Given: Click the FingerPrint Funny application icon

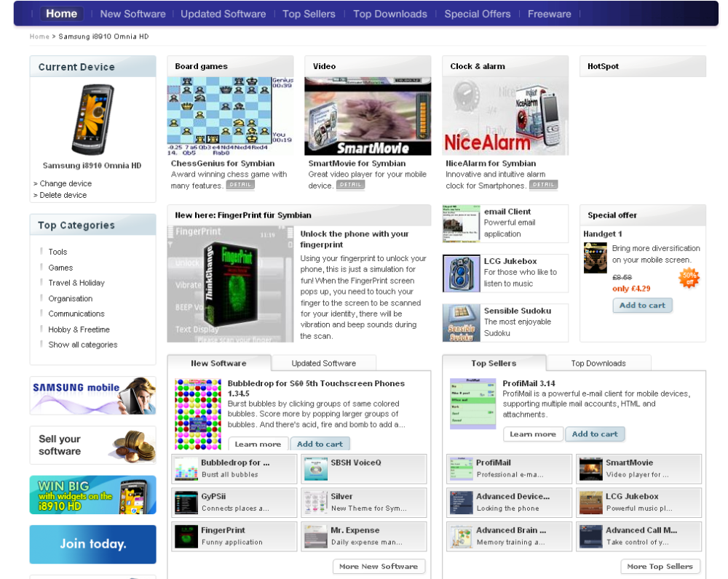Looking at the screenshot, I should (x=186, y=537).
